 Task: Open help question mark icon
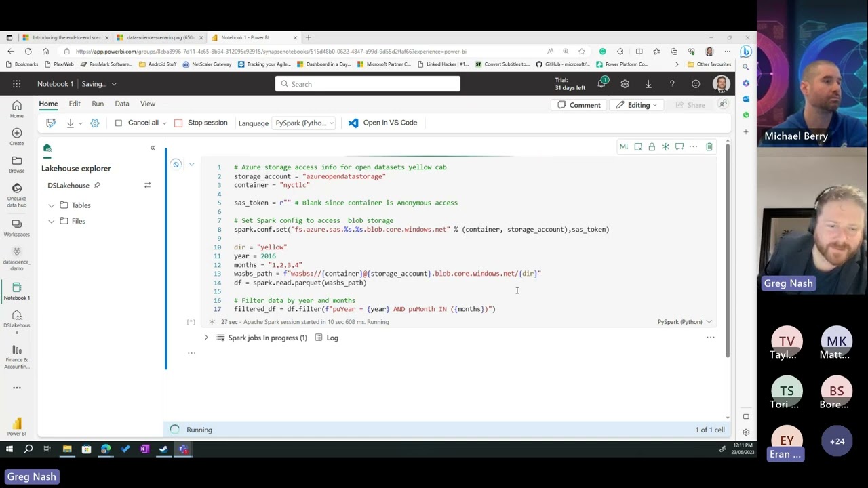click(x=672, y=84)
